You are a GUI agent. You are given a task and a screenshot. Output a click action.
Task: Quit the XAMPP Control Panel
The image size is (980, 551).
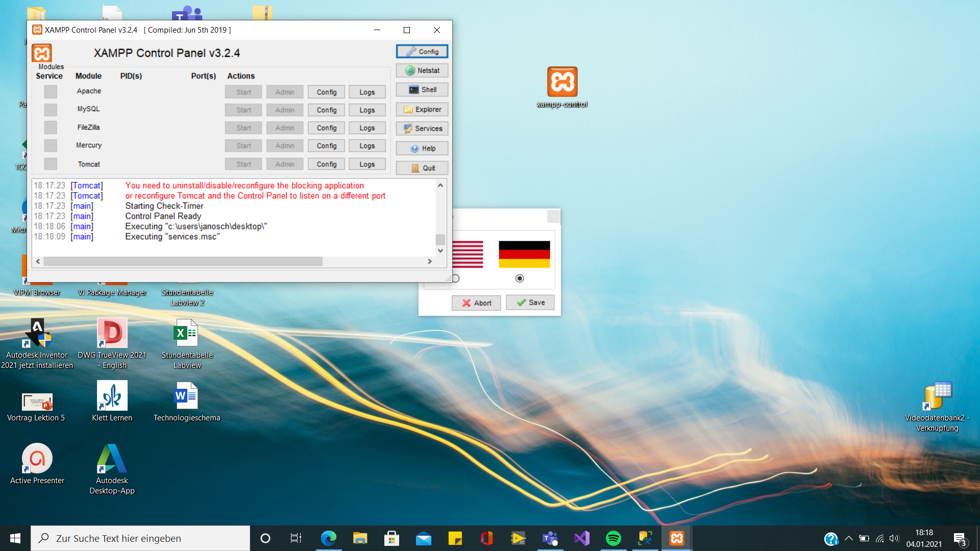(x=422, y=168)
